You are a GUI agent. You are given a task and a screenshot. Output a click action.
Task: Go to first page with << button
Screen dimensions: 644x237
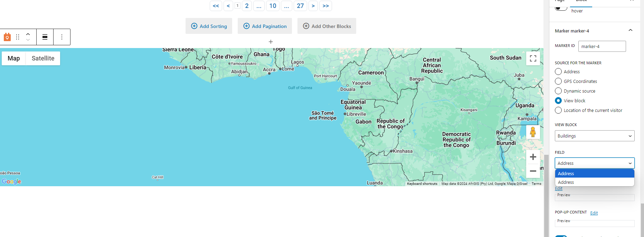[216, 6]
